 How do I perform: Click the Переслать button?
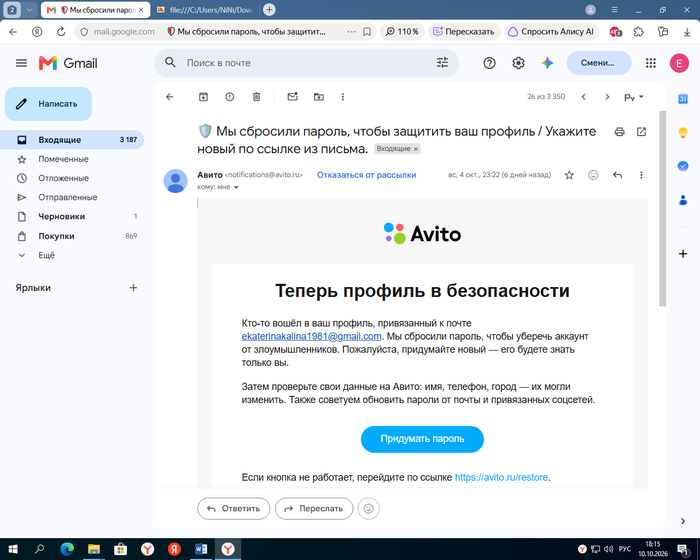[314, 509]
